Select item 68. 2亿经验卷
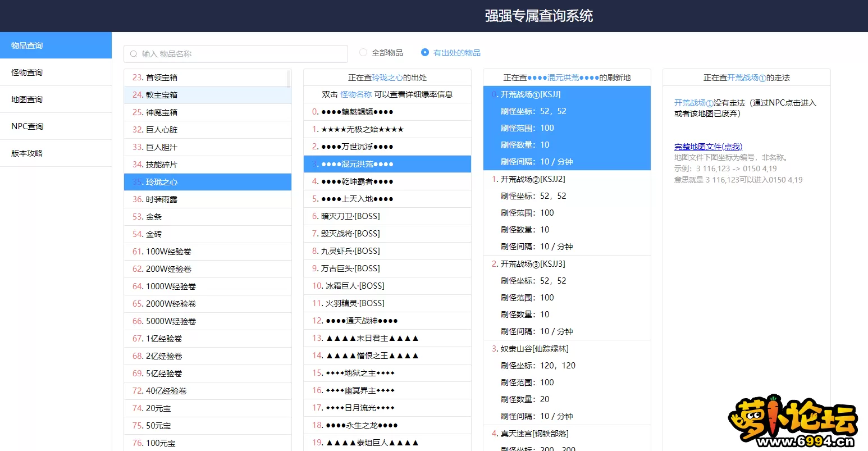Viewport: 868px width, 451px height. (x=208, y=356)
